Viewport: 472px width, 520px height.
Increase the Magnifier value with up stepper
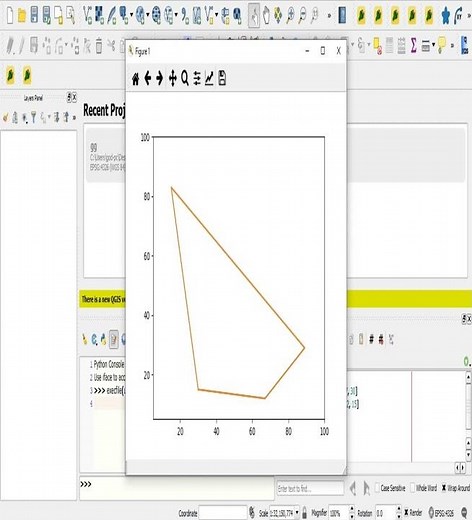click(352, 509)
